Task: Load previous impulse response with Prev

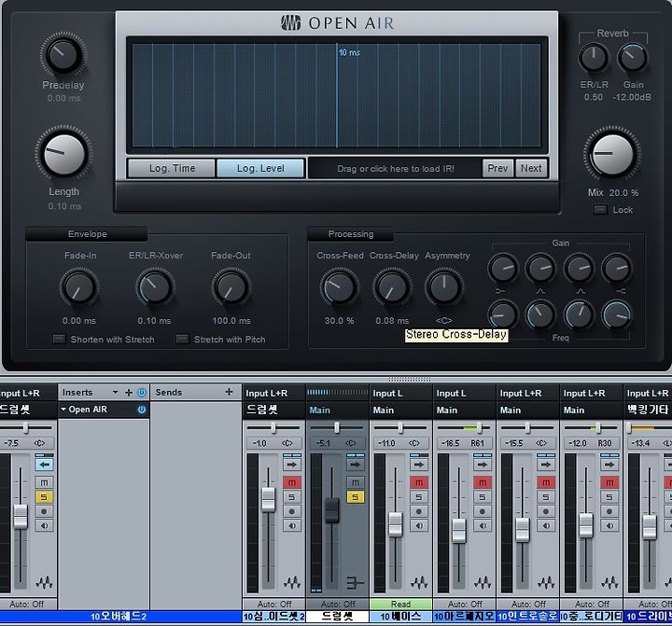Action: (x=497, y=168)
